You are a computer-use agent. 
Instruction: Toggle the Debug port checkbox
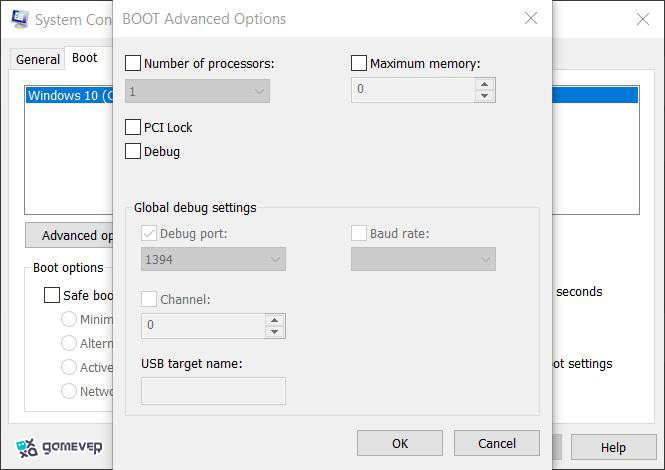click(149, 233)
